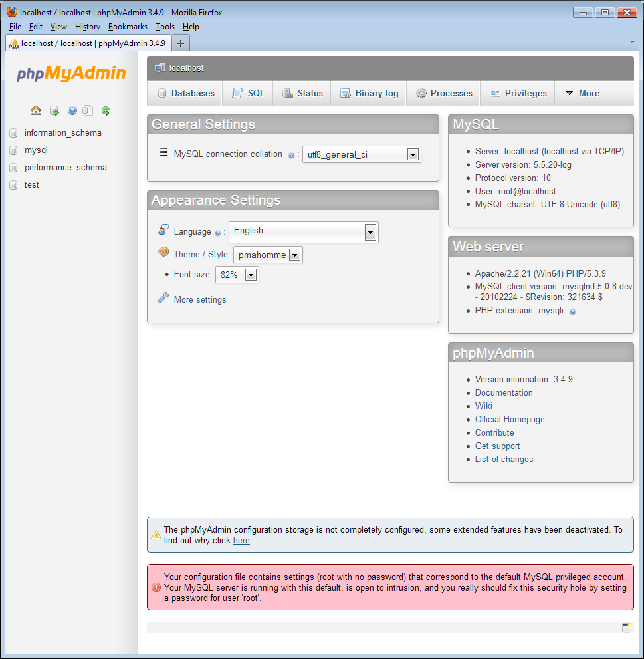The width and height of the screenshot is (644, 659).
Task: Open the List of changes link
Action: 504,460
